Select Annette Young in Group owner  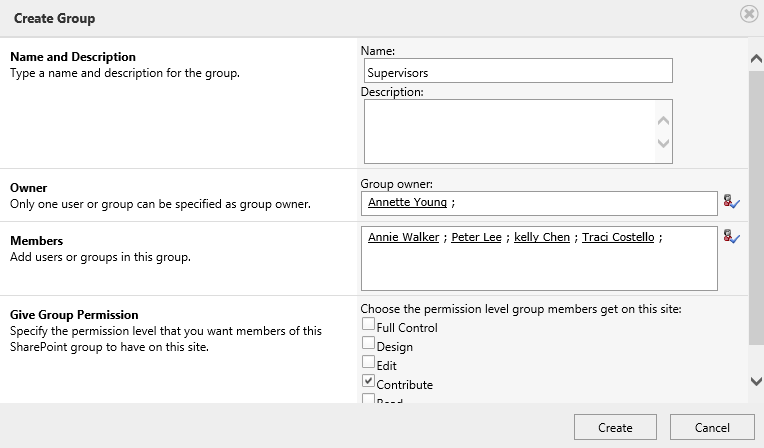point(407,203)
